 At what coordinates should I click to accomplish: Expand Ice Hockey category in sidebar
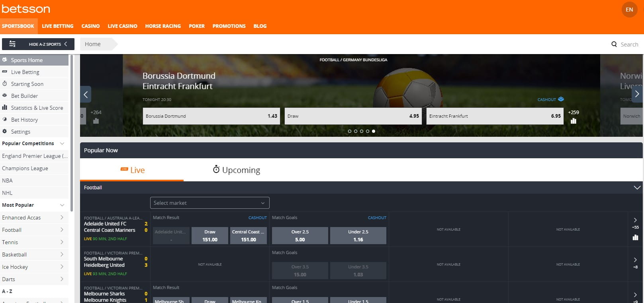tap(62, 267)
